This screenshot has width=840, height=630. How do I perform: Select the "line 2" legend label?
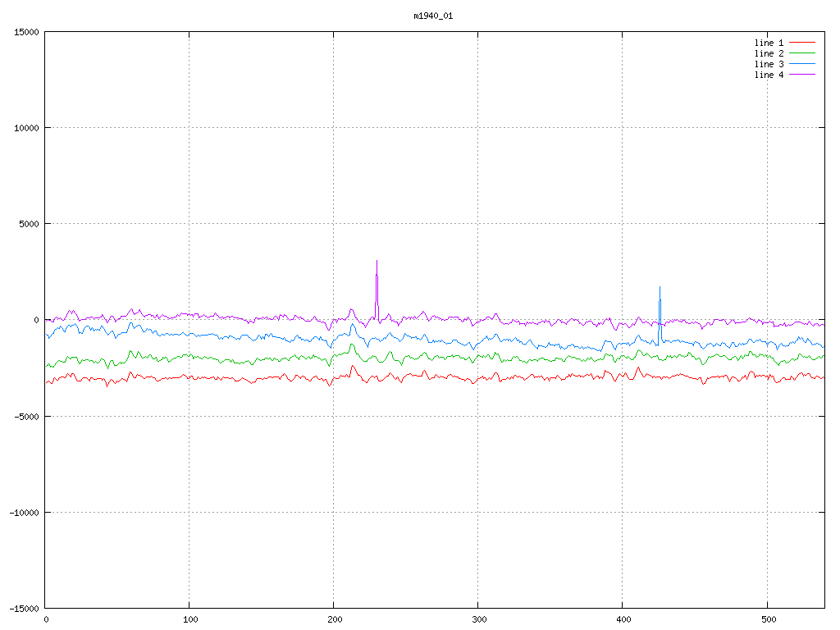[x=769, y=53]
